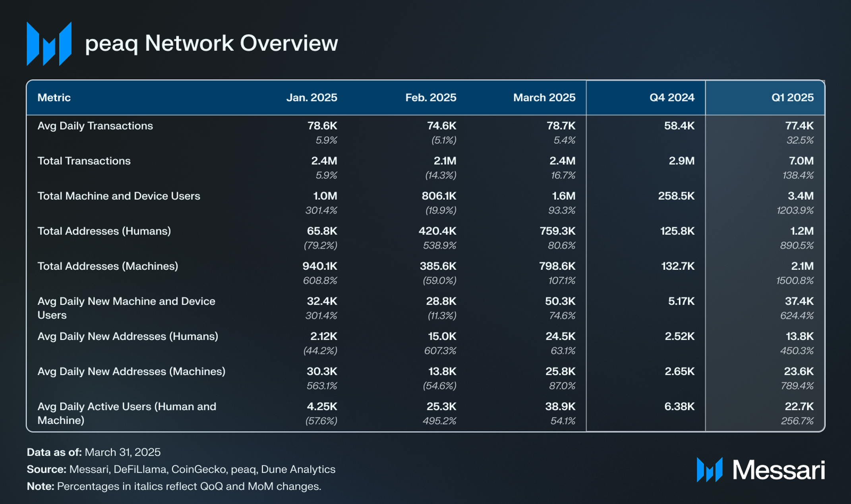The image size is (851, 504).
Task: Click the Data as of March 31 text
Action: pyautogui.click(x=94, y=452)
